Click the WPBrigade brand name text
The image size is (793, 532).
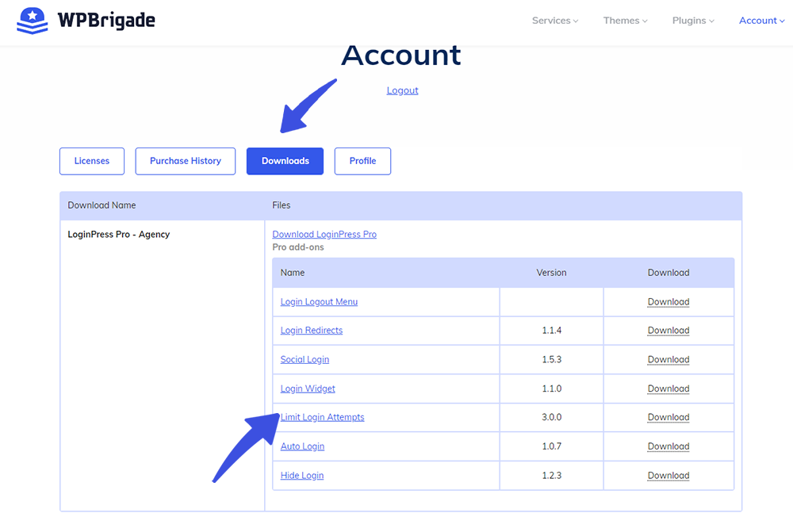[106, 21]
